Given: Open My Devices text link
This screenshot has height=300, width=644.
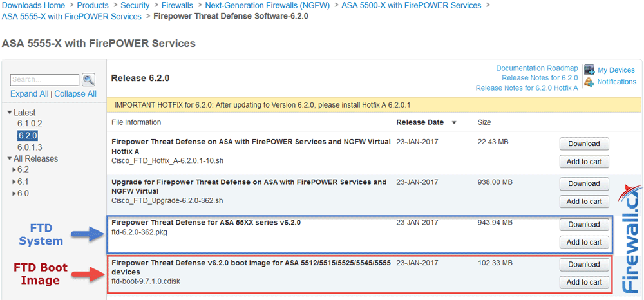Looking at the screenshot, I should [x=616, y=70].
